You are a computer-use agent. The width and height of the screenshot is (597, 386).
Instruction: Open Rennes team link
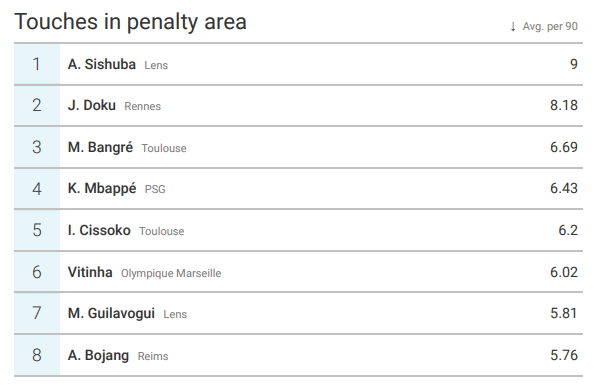(x=143, y=106)
